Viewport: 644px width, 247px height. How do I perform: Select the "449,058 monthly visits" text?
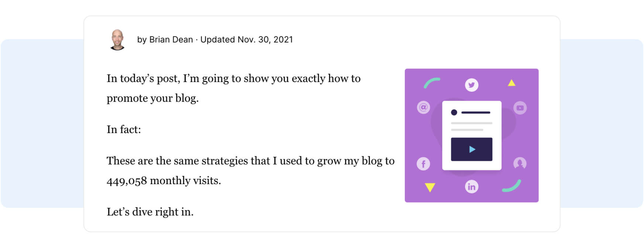click(164, 180)
